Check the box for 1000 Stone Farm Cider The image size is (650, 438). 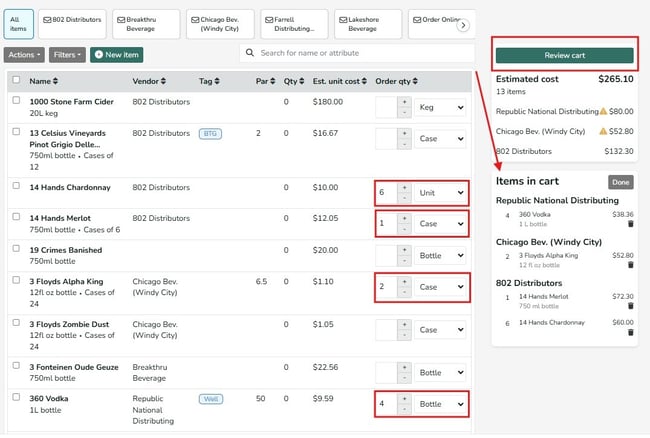[16, 100]
